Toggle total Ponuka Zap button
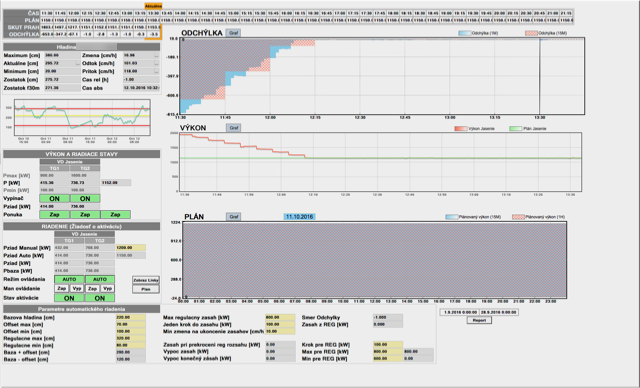 coord(116,215)
